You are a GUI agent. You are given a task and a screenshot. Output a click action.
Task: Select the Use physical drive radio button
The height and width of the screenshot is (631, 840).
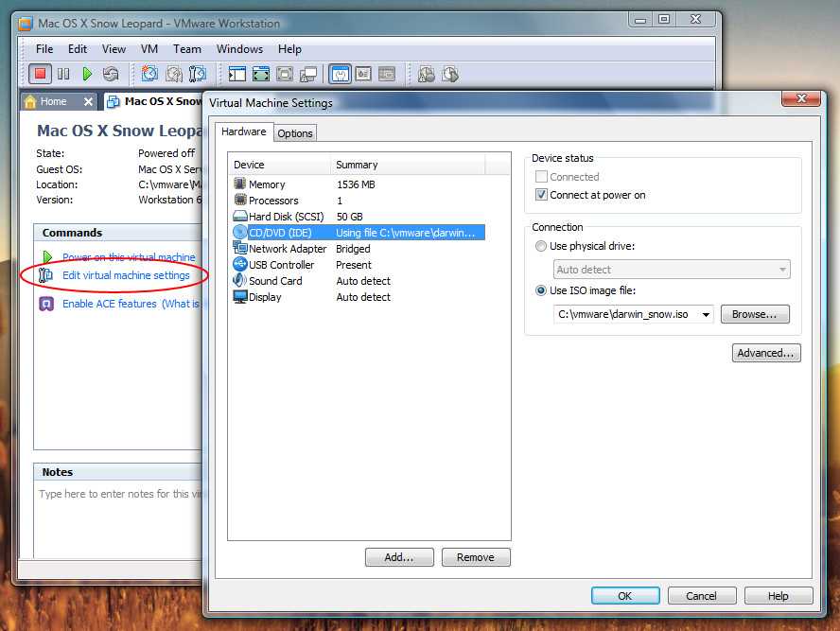coord(541,246)
